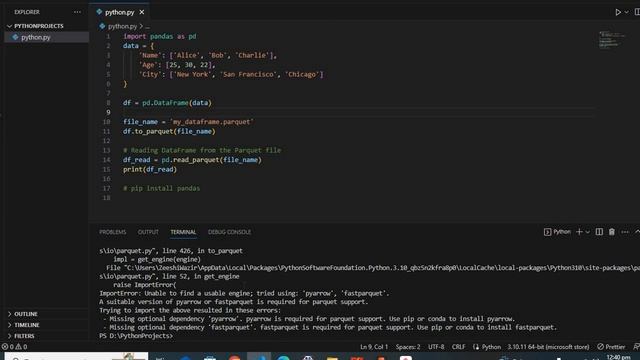Click the Prettier status bar item
The image size is (640, 360).
point(611,347)
